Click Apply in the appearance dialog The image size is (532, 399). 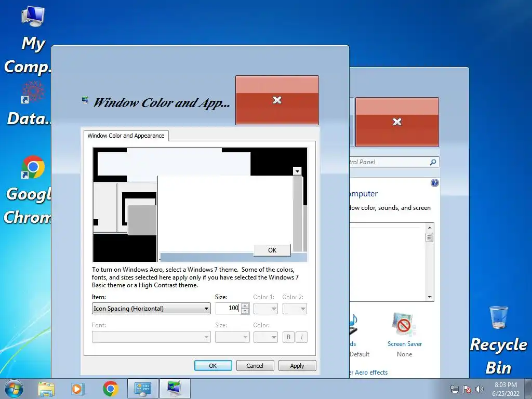[297, 366]
